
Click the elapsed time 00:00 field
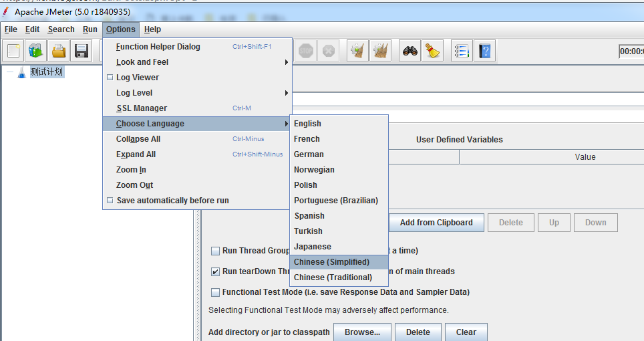(632, 51)
